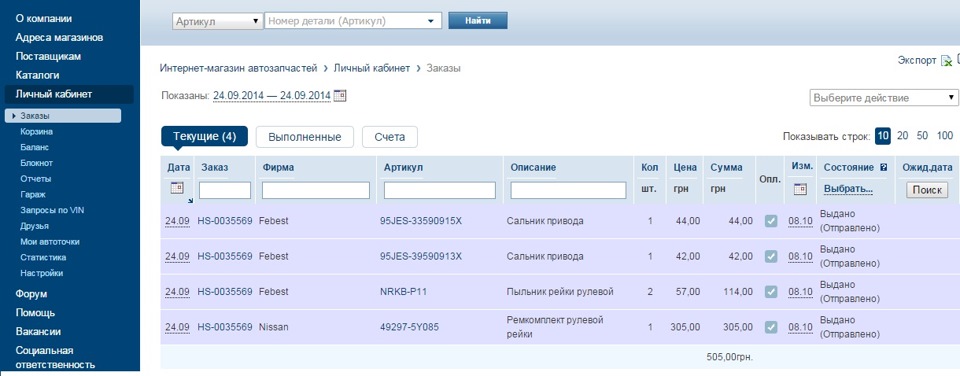The height and width of the screenshot is (376, 960).
Task: Open Корзина in the sidebar
Action: [37, 132]
